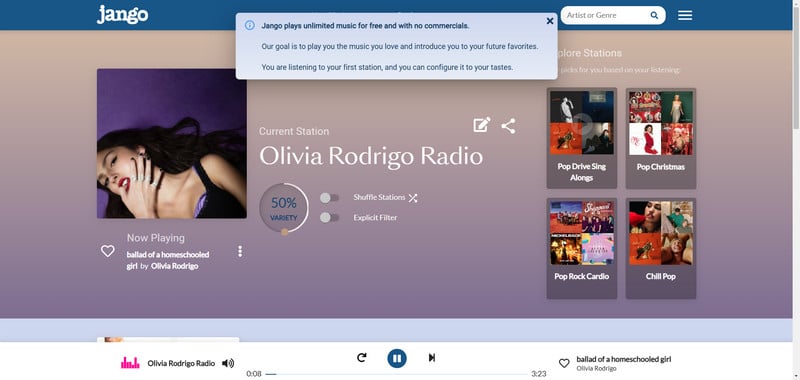The image size is (800, 380).
Task: Open Pop Drive Sing Alongs station
Action: pos(582,138)
